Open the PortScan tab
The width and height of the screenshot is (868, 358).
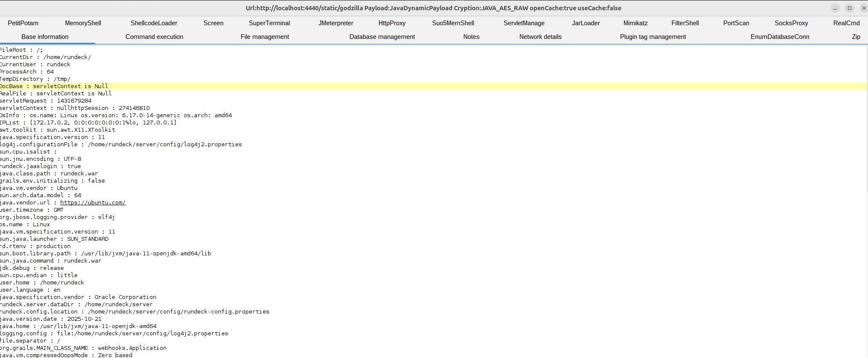pos(736,23)
